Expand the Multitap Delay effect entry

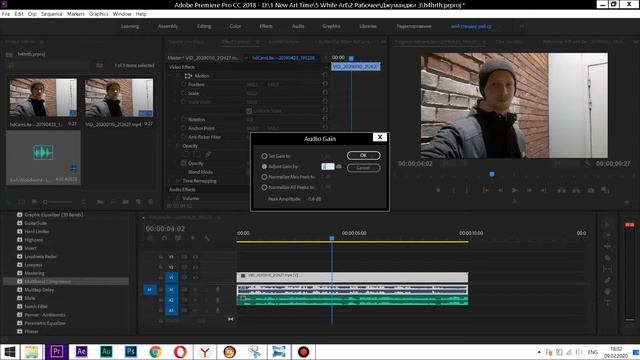[19, 289]
